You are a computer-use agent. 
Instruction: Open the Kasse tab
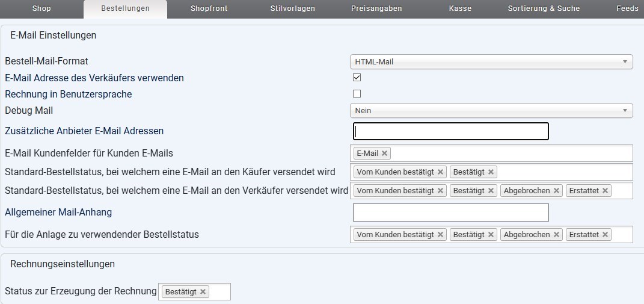pos(460,8)
